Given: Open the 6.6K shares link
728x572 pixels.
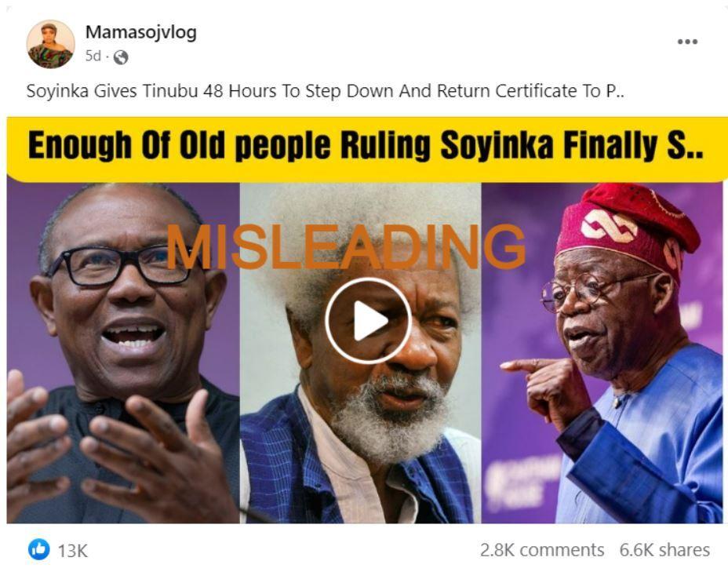Looking at the screenshot, I should 664,550.
